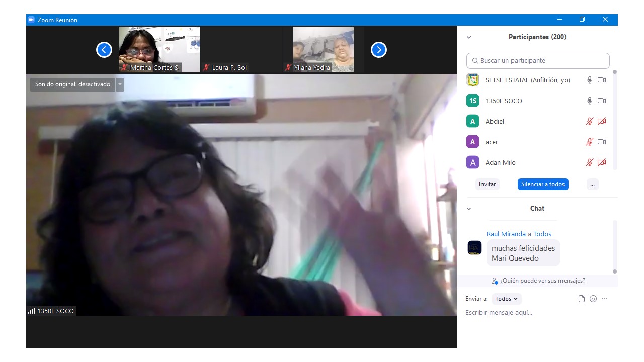
Task: Select participant name acer
Action: (x=492, y=142)
